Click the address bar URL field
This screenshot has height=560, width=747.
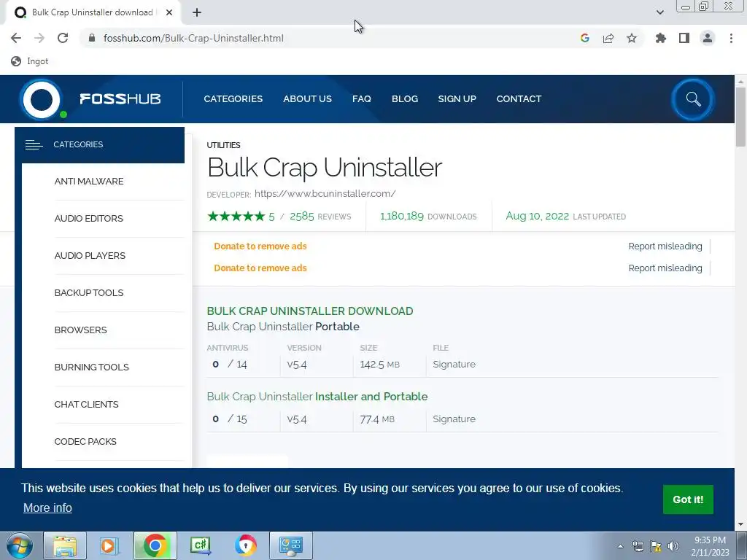coord(329,38)
